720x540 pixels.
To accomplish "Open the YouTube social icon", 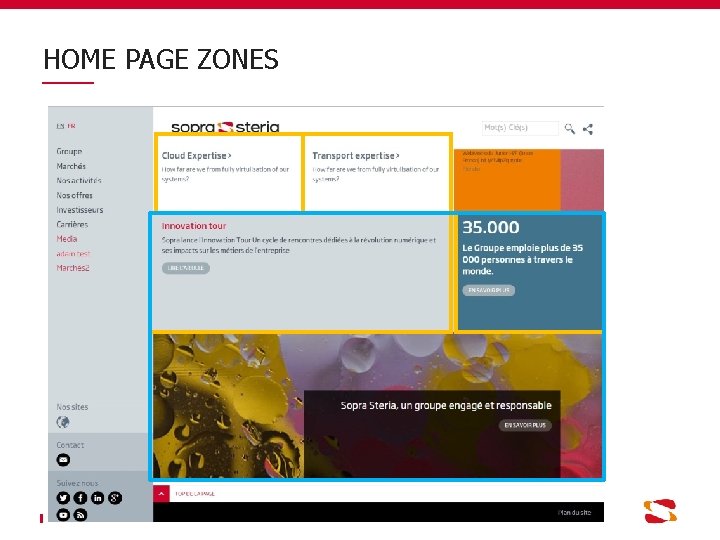I will point(63,515).
